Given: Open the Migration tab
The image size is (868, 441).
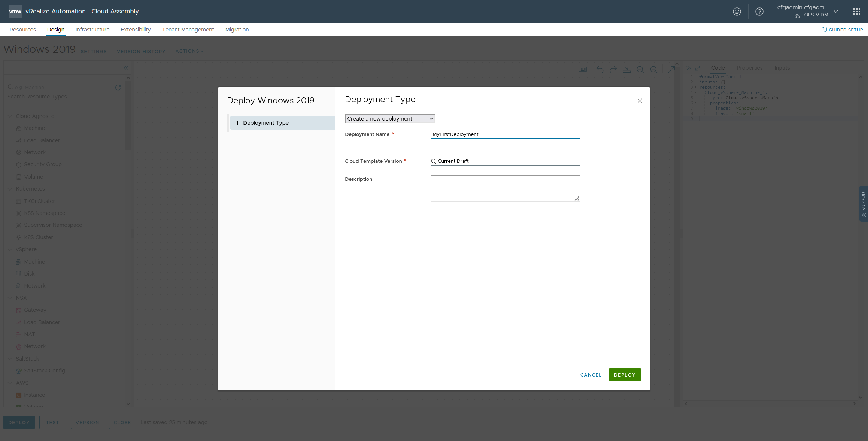Looking at the screenshot, I should [237, 30].
